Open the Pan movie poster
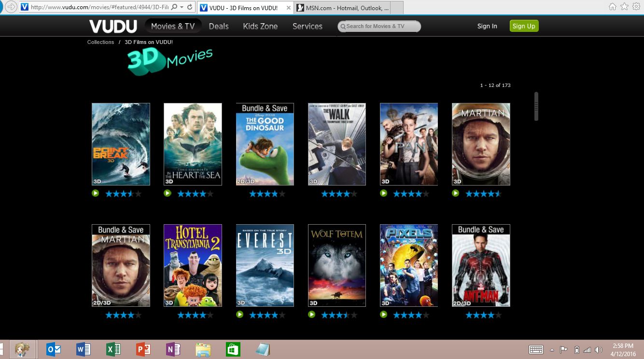The width and height of the screenshot is (644, 359). (409, 144)
